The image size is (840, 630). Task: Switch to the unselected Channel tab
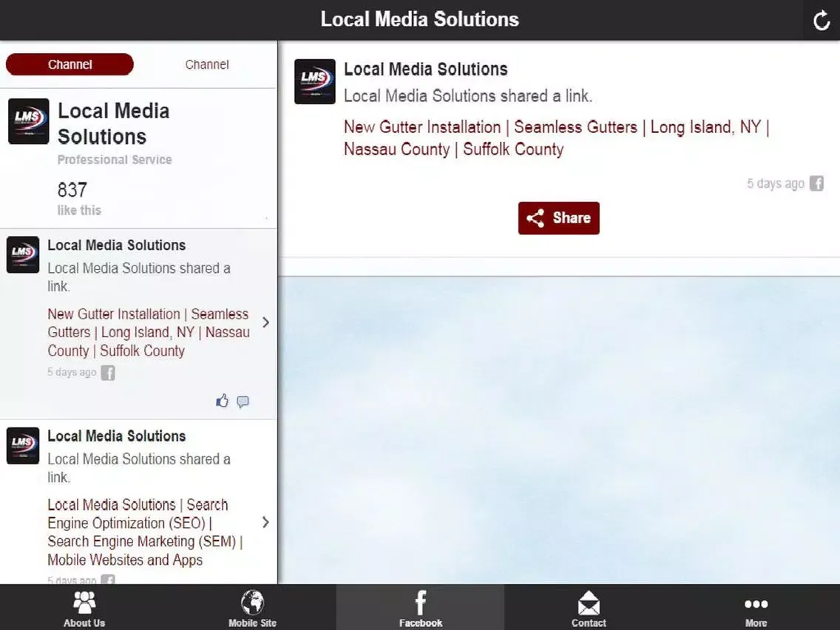(207, 64)
